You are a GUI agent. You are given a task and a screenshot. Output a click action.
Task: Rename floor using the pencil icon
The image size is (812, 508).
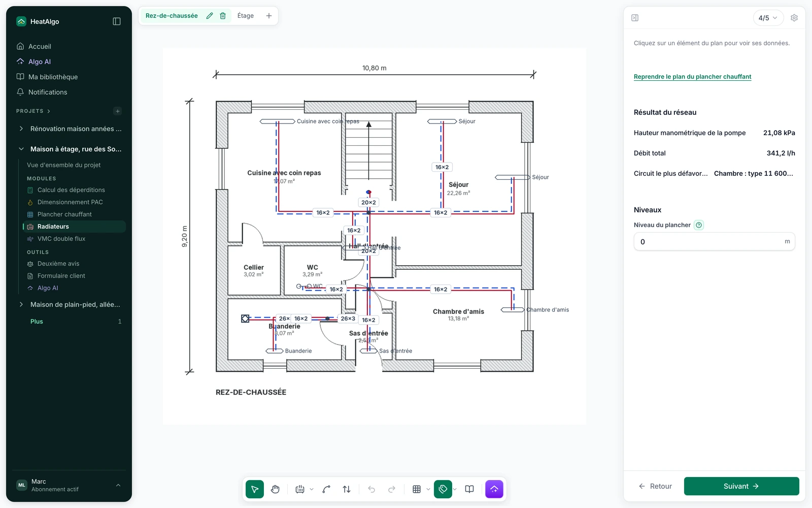point(210,16)
